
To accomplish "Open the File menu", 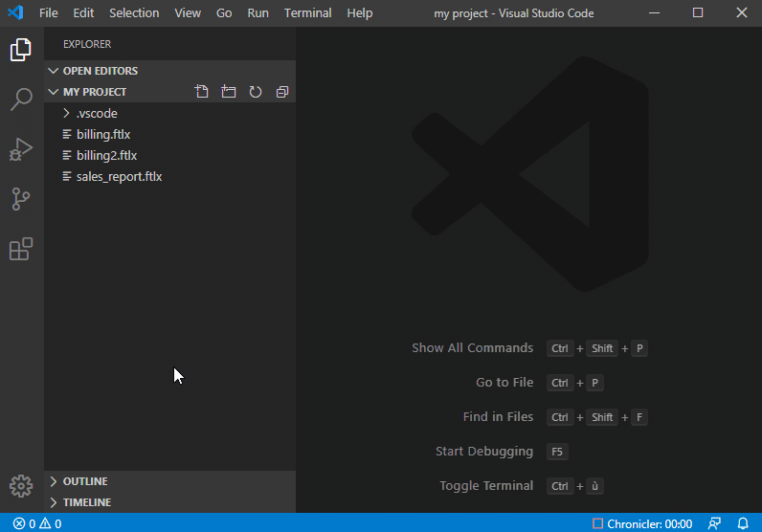I will click(49, 13).
